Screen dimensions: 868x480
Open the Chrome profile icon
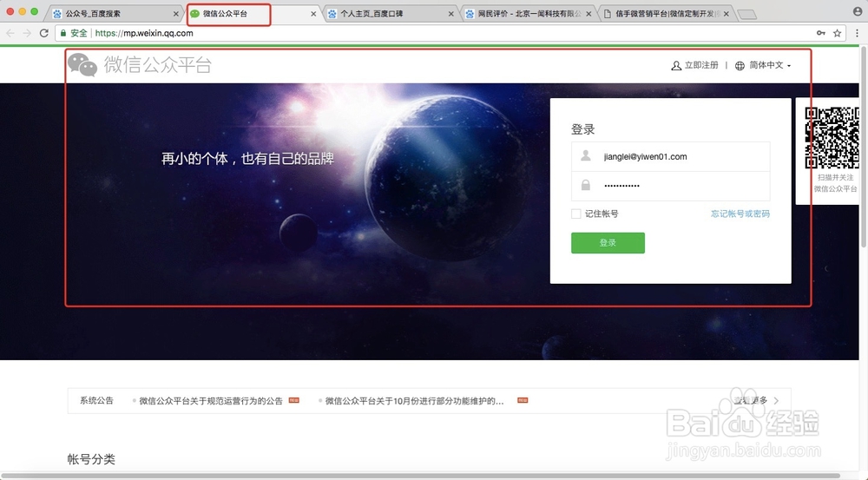(858, 11)
